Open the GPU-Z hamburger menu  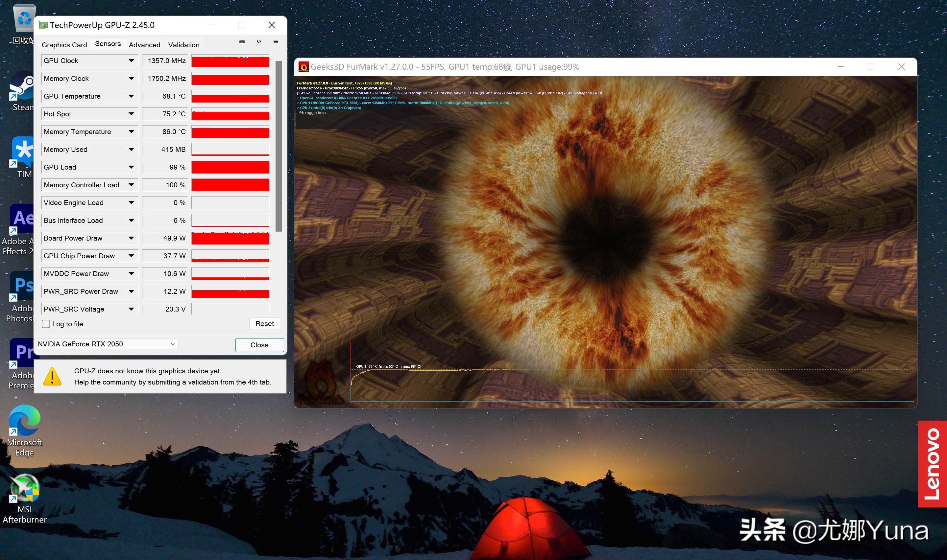click(x=276, y=41)
